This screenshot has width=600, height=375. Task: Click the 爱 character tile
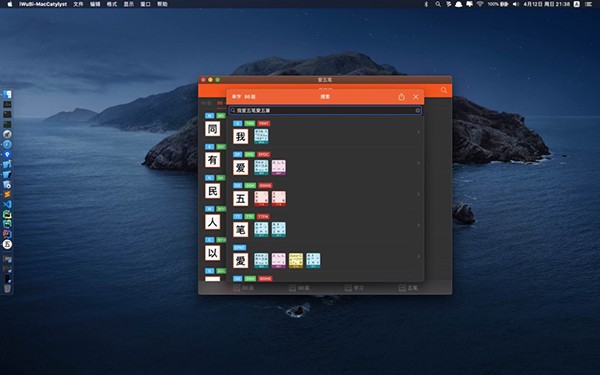coord(241,168)
